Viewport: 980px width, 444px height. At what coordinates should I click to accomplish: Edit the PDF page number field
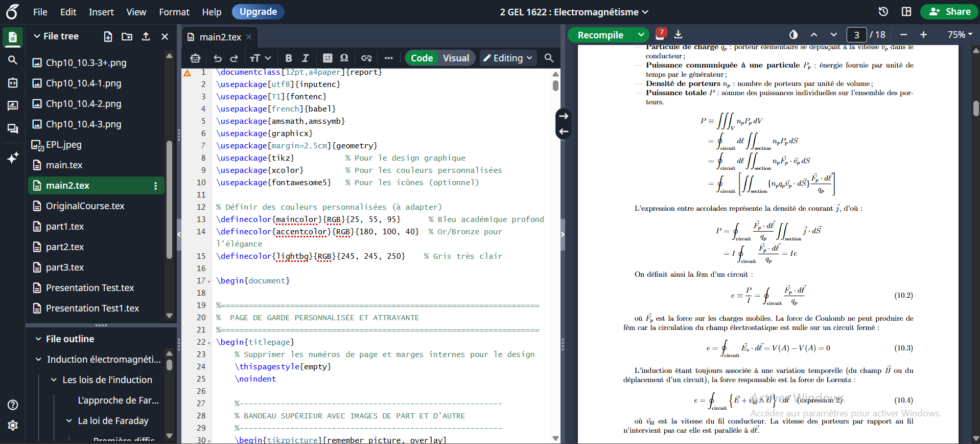[856, 34]
